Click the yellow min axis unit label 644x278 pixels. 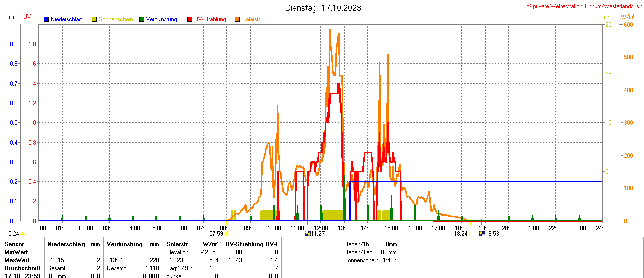[x=606, y=17]
